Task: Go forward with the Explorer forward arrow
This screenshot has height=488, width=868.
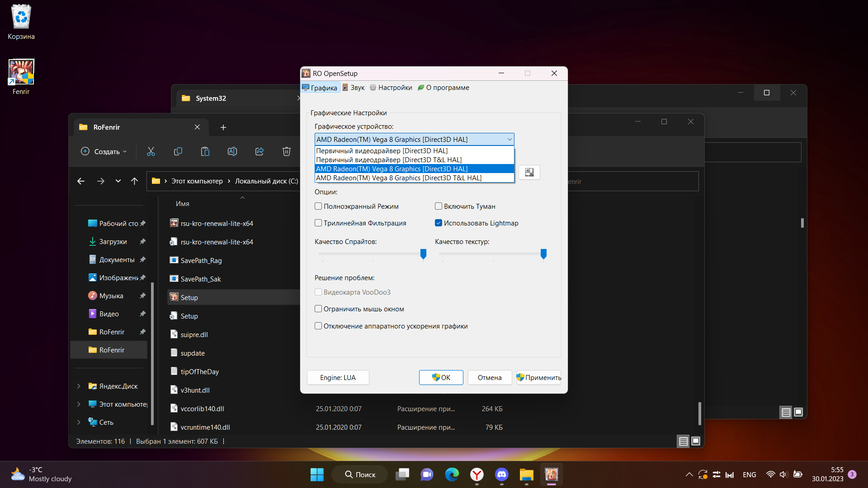Action: (100, 181)
